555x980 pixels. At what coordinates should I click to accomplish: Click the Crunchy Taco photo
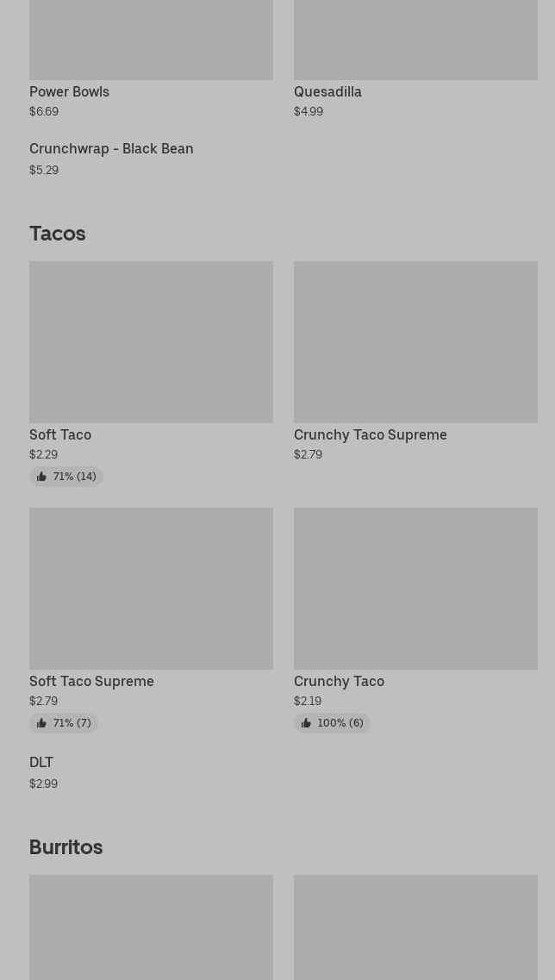pyautogui.click(x=415, y=589)
